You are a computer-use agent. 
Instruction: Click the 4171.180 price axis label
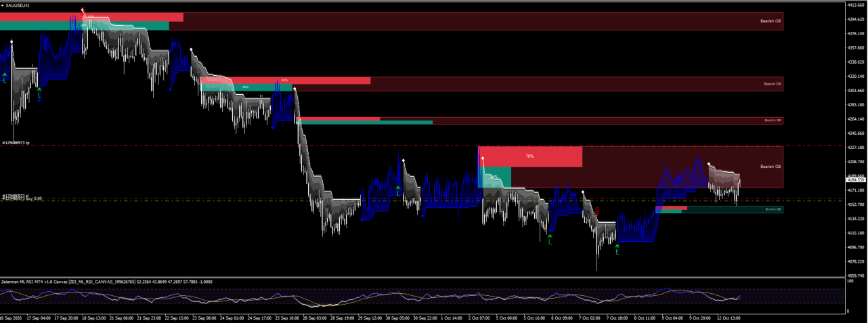856,190
